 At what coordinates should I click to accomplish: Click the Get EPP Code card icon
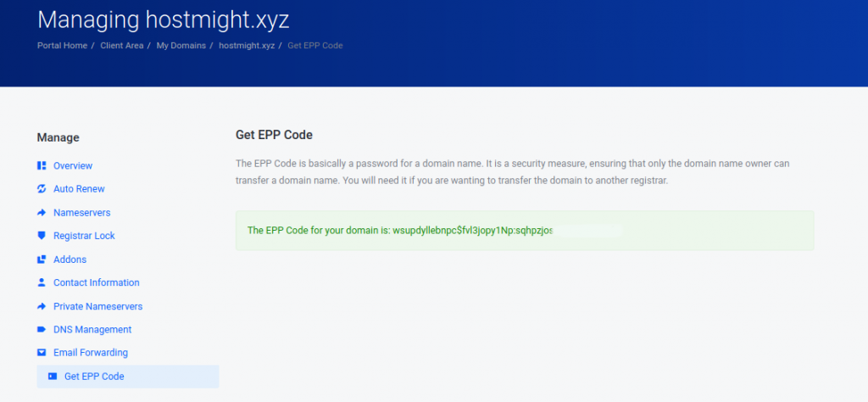[x=52, y=377]
